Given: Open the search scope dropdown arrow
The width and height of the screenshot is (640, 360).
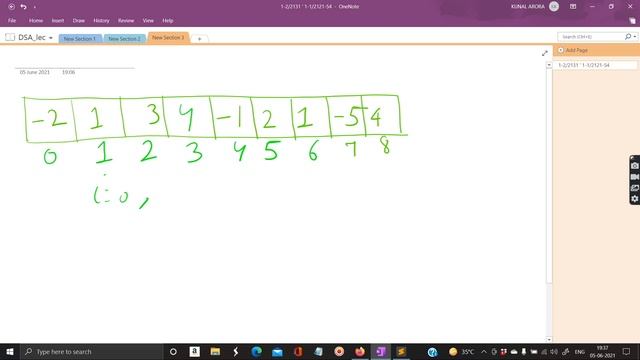Looking at the screenshot, I should (635, 37).
